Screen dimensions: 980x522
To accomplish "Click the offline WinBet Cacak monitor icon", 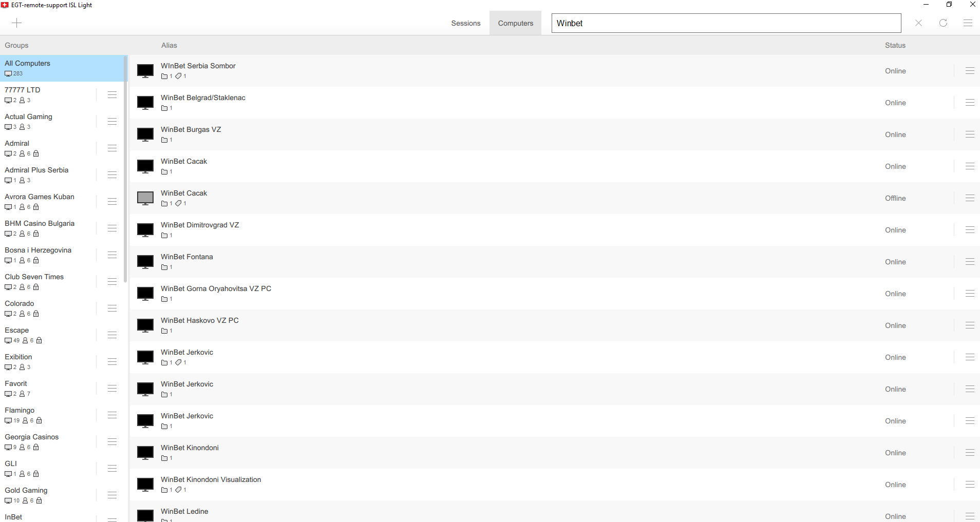I will [145, 198].
